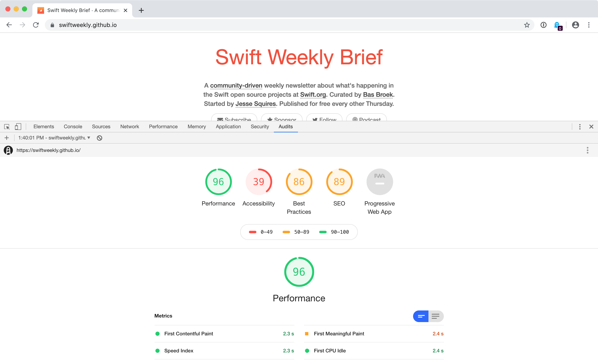This screenshot has height=364, width=598.
Task: Open the Chrome three-dot menu
Action: (x=589, y=25)
